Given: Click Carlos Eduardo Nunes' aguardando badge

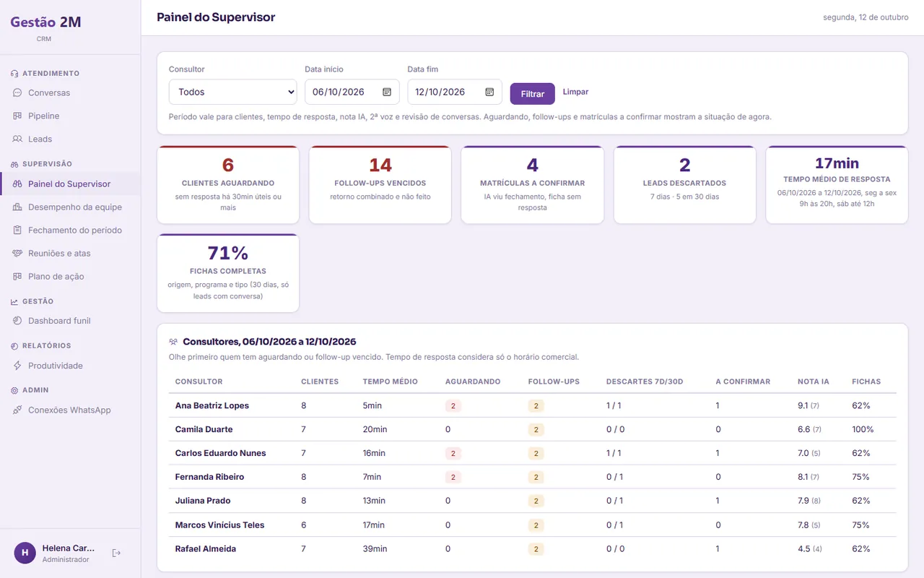Looking at the screenshot, I should [x=453, y=453].
